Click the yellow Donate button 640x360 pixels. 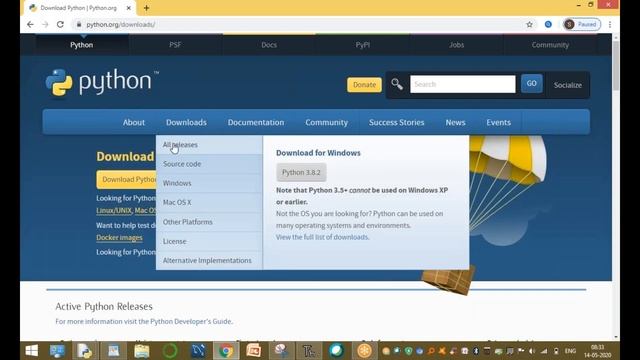click(x=364, y=84)
